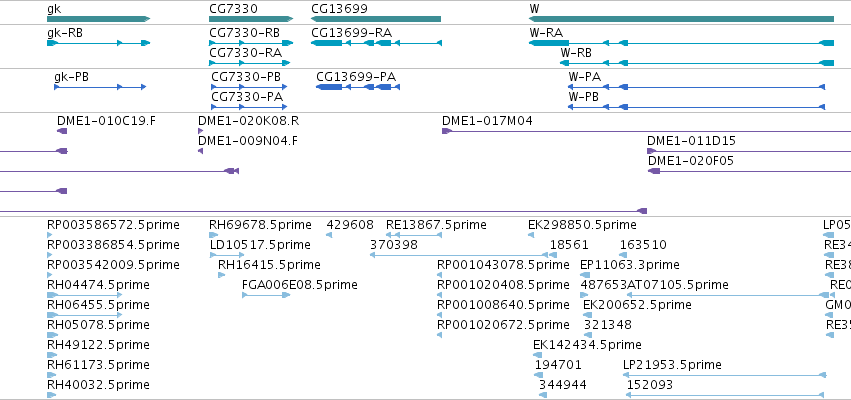Image resolution: width=851 pixels, height=400 pixels.
Task: Click the DME1-020F05 clone end arrow
Action: tap(654, 171)
